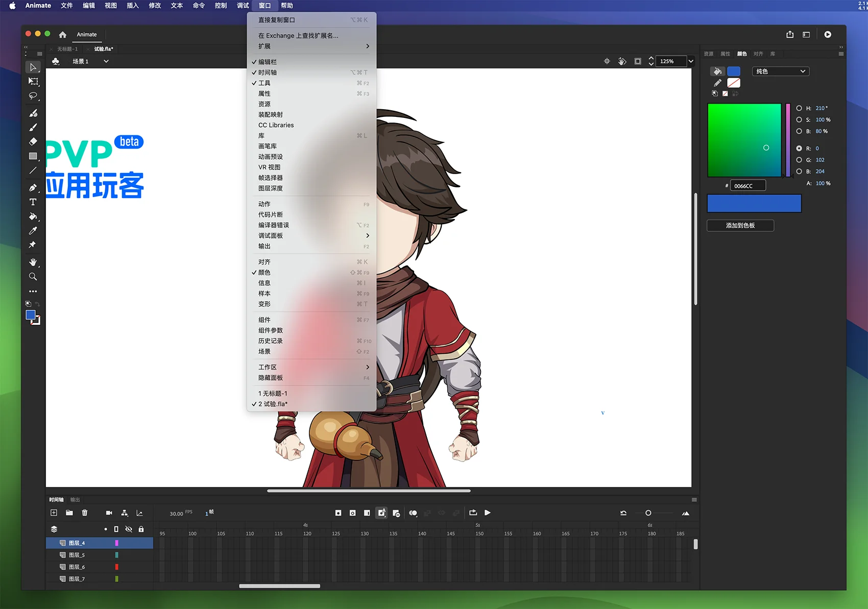Viewport: 868px width, 609px height.
Task: Choose 库 from the Window menu
Action: coord(311,136)
